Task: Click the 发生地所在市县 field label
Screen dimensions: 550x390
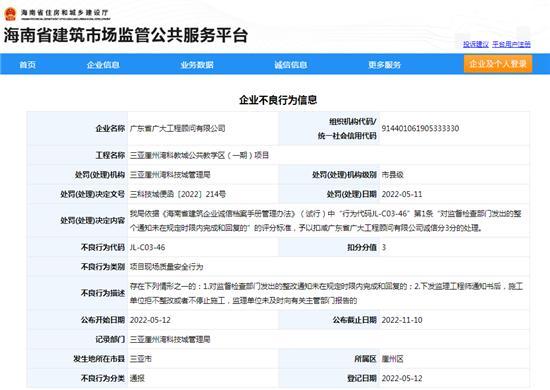Action: [99, 359]
